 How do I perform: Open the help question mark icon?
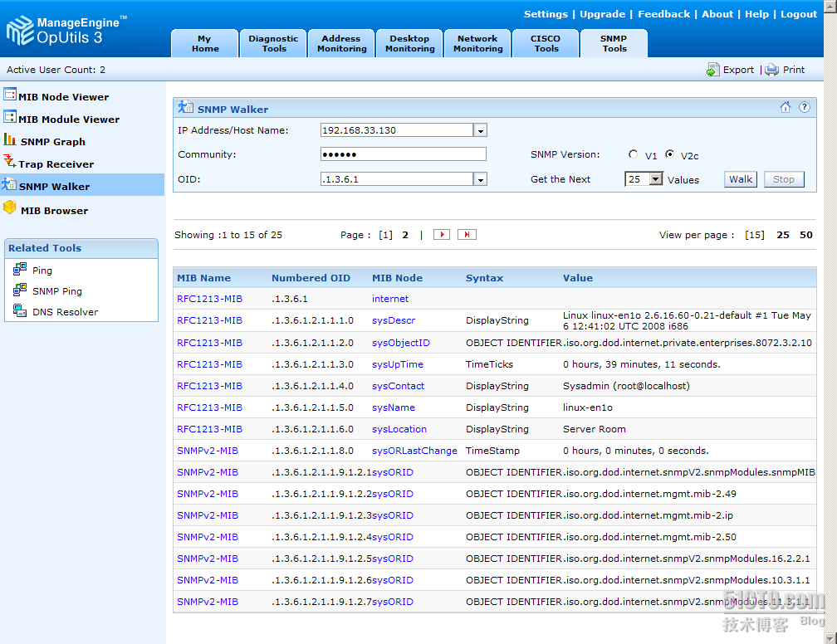tap(804, 107)
